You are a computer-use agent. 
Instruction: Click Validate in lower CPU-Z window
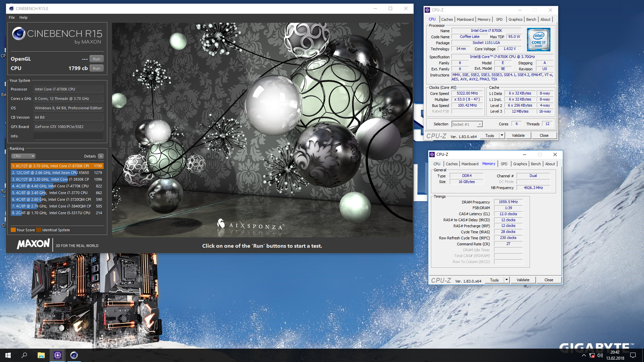pyautogui.click(x=523, y=280)
